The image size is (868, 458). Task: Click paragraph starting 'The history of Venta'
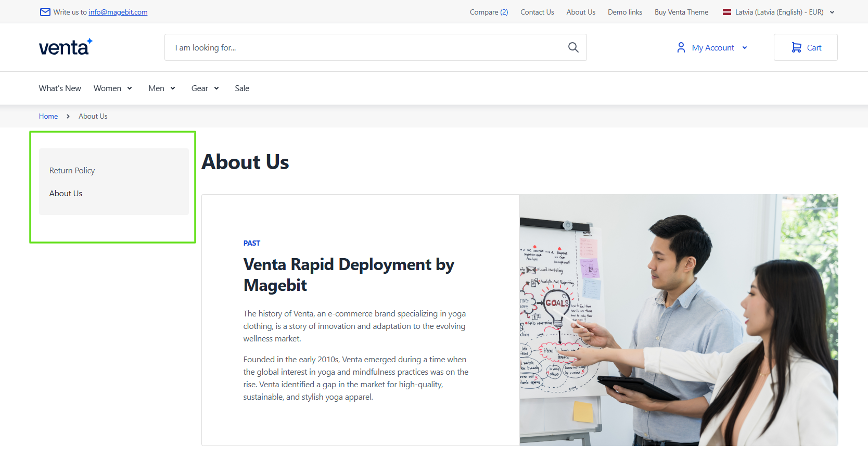point(355,326)
